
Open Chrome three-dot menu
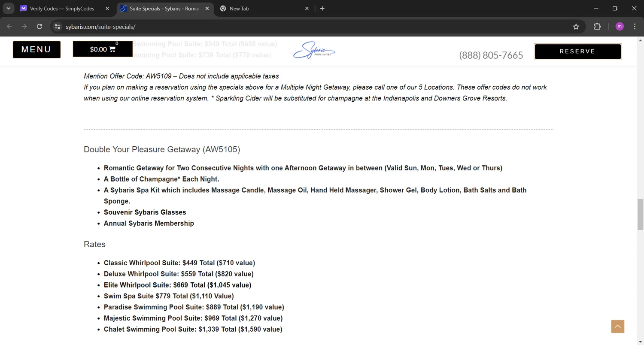(x=635, y=27)
